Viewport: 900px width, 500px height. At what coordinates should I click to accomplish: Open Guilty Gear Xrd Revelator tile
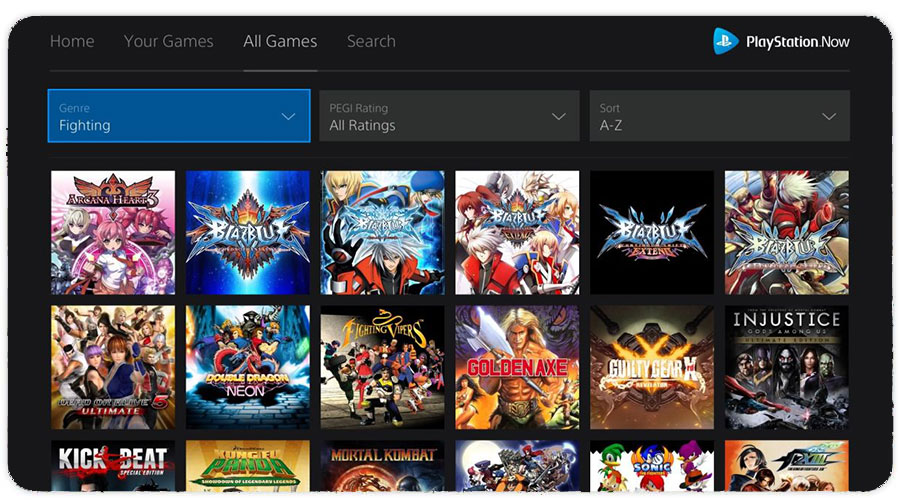pyautogui.click(x=652, y=367)
